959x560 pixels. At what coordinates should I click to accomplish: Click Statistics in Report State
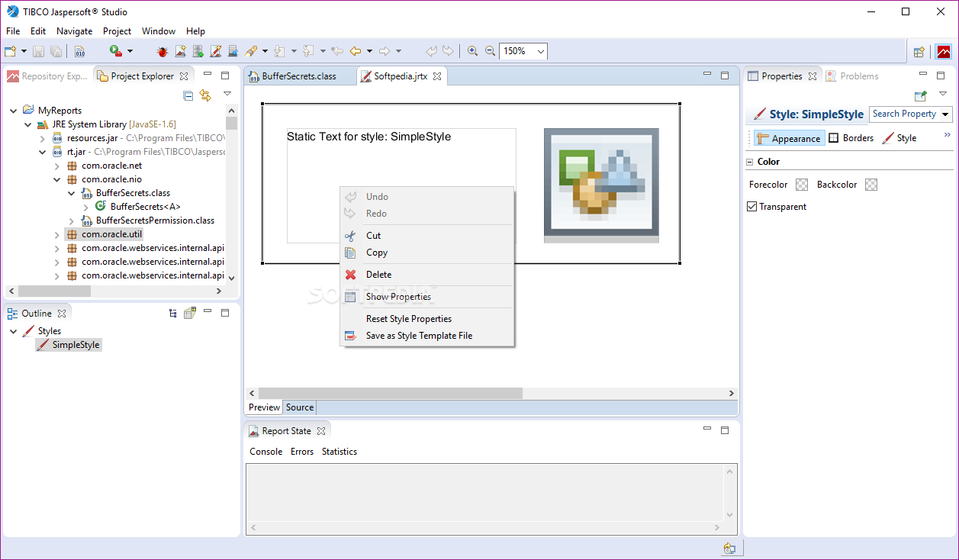pyautogui.click(x=340, y=452)
